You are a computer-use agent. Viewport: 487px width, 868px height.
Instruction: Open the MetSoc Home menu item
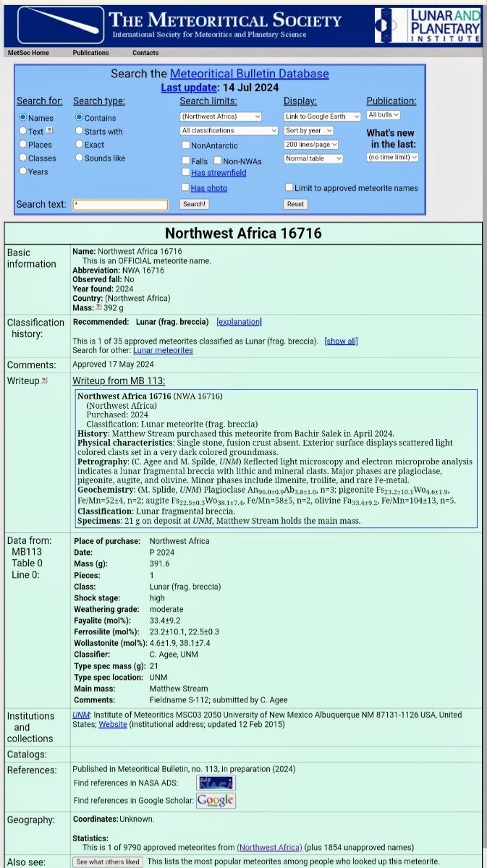[28, 53]
